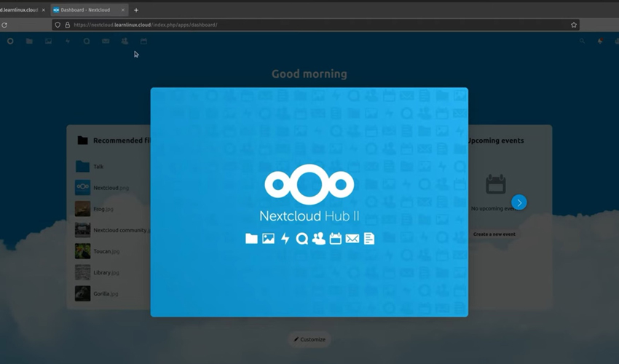Open the Talk app icon
619x364 pixels.
(87, 41)
